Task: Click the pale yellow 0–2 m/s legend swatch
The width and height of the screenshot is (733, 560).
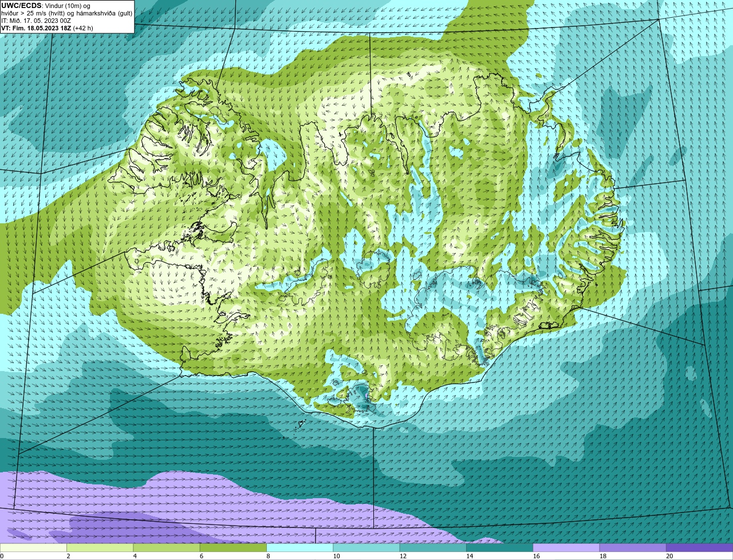Action: click(x=33, y=548)
